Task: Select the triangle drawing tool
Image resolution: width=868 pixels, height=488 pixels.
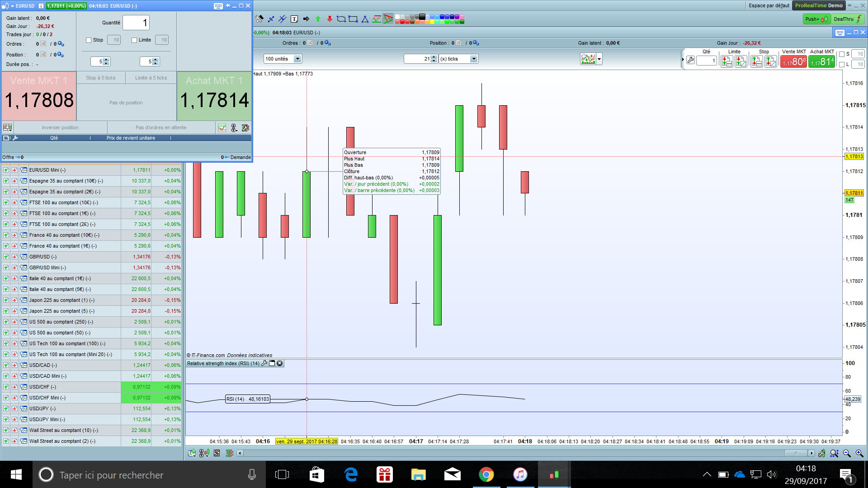Action: [365, 19]
